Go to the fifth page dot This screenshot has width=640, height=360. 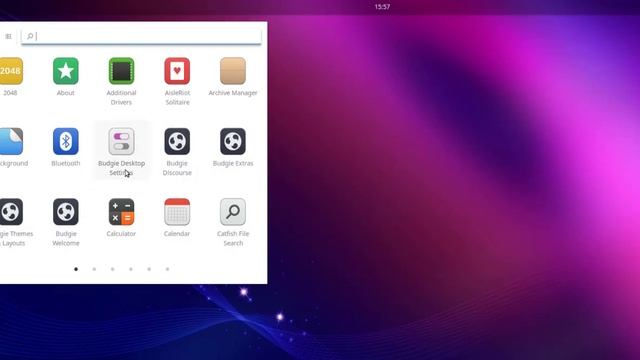pos(149,269)
